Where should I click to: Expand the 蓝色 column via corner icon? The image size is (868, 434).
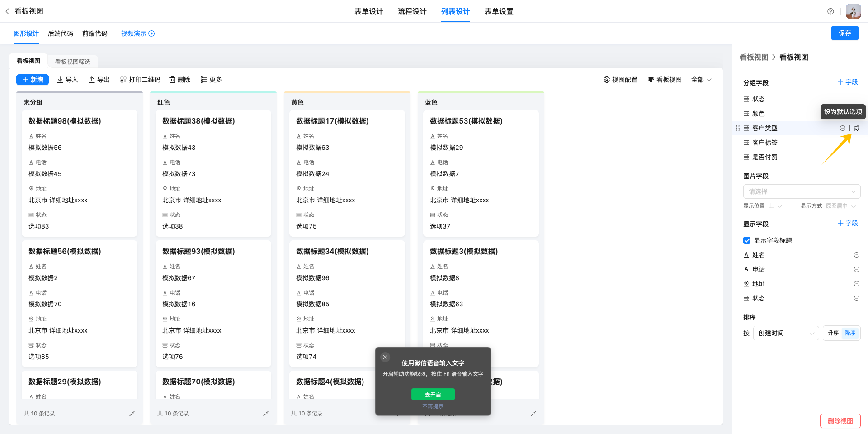(x=533, y=414)
